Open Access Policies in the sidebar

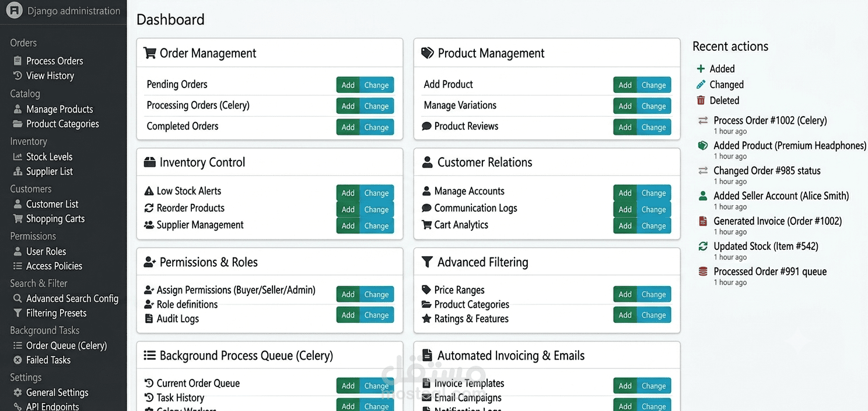tap(54, 266)
